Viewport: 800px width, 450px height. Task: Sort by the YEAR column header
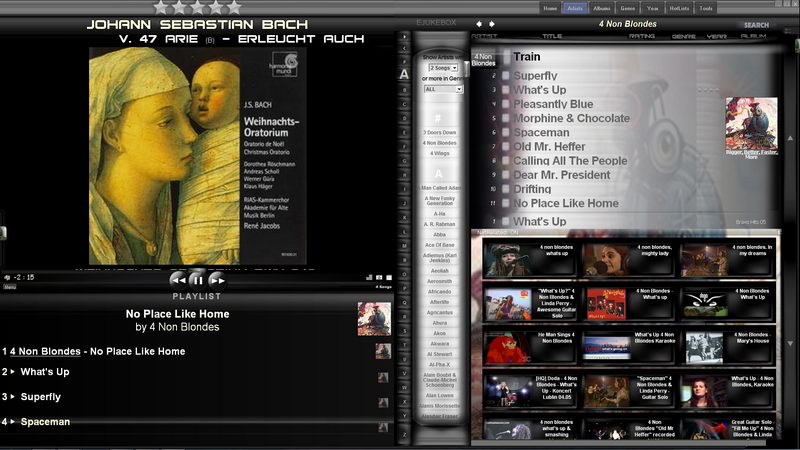tap(716, 36)
